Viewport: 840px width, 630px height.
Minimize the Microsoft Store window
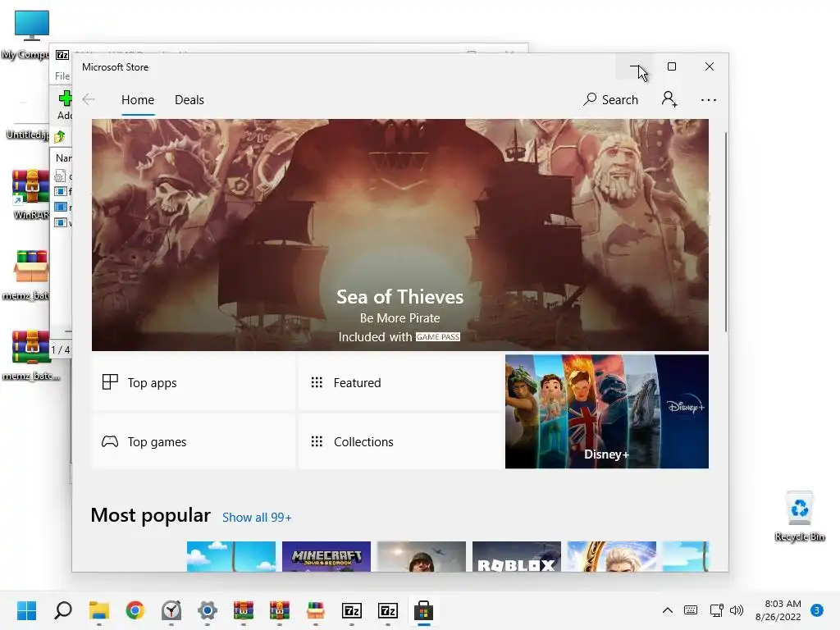(634, 66)
